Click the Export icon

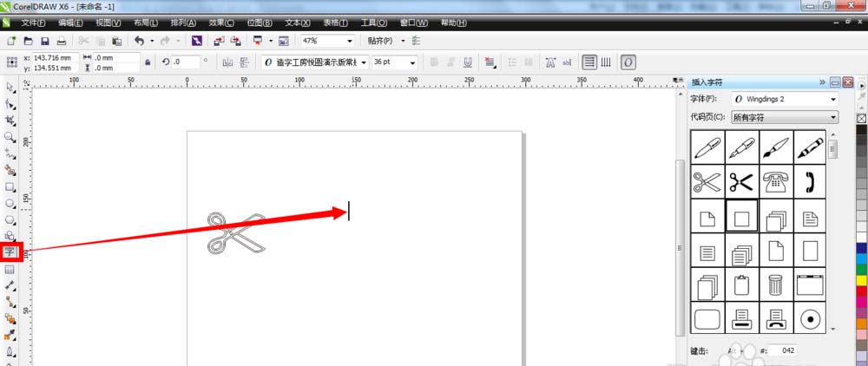click(x=236, y=41)
